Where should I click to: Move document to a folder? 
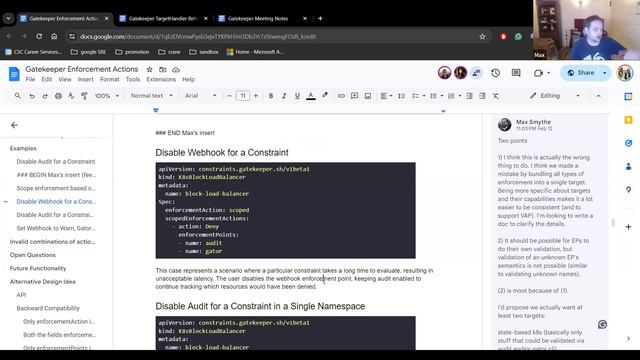[162, 69]
